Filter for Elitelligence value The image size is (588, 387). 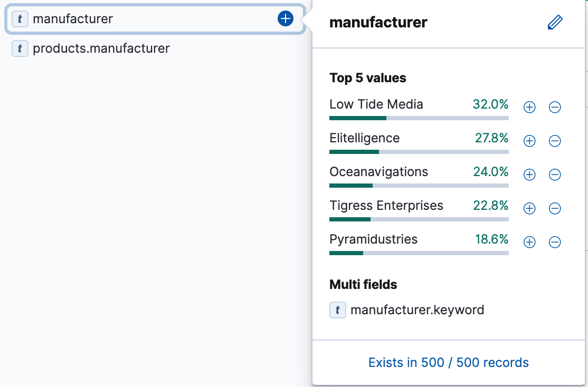529,141
